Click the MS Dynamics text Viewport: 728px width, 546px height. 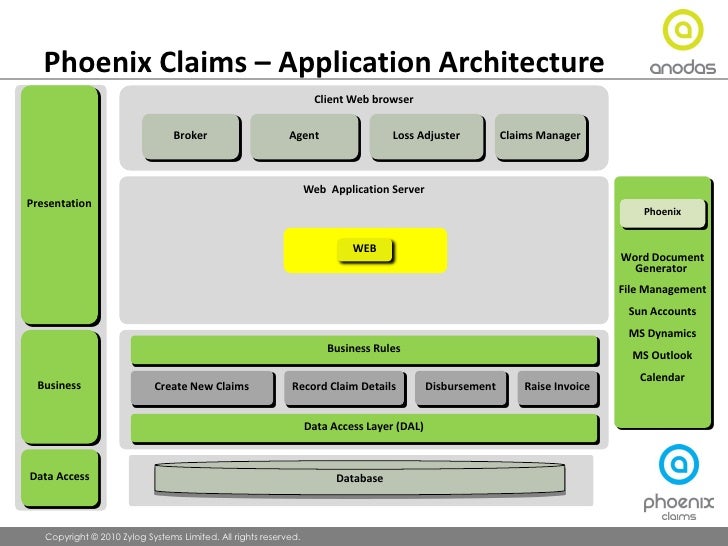tap(662, 333)
